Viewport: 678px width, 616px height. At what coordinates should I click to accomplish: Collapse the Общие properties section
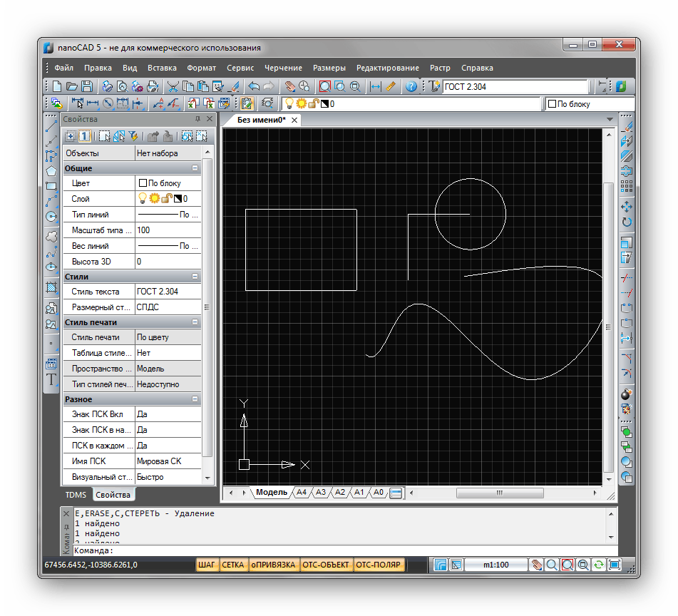195,168
